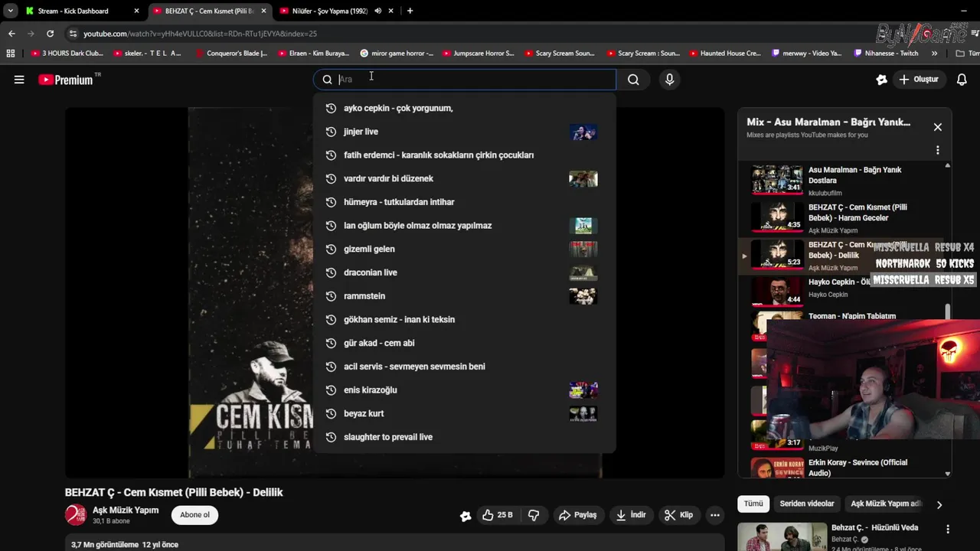Open the bookmarks overflow chevron

[934, 54]
